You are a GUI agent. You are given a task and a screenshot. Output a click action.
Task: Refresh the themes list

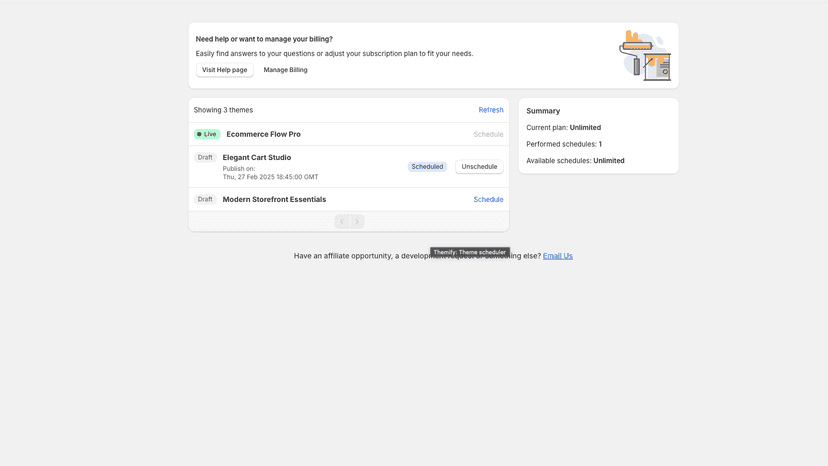pyautogui.click(x=491, y=110)
